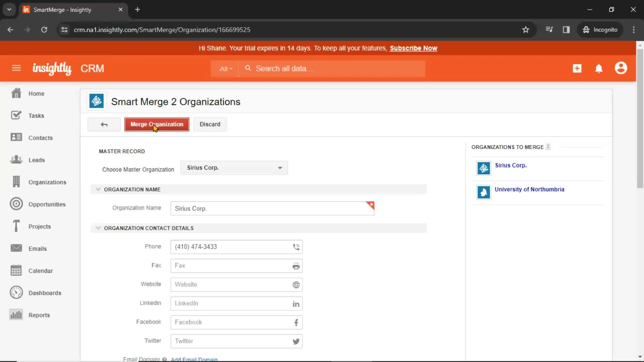Click the Home house icon

coord(16,93)
